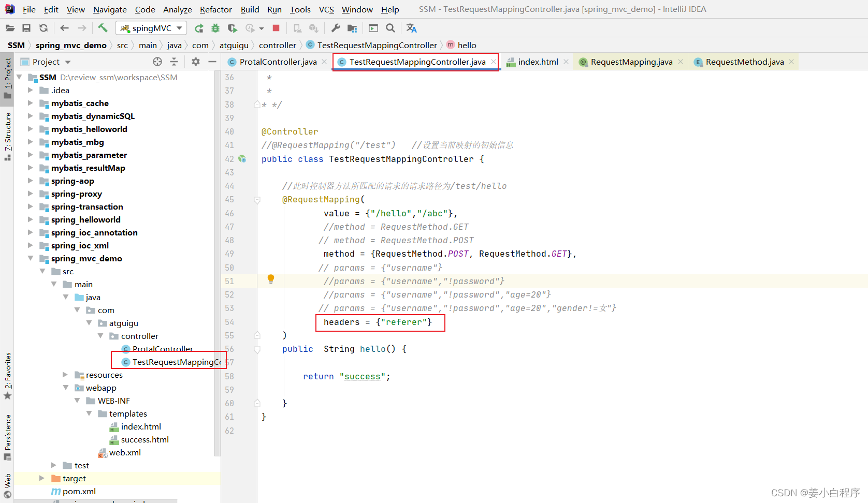This screenshot has height=503, width=868.
Task: Open the Web tool window tab
Action: click(8, 485)
